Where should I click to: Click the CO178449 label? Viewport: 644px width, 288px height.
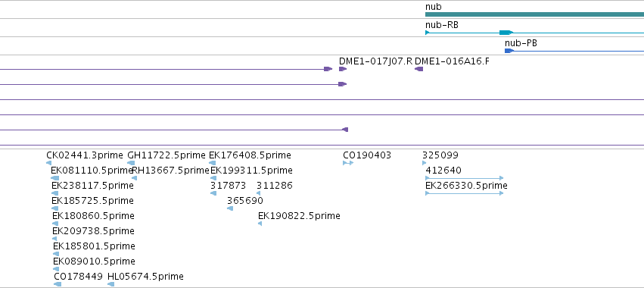(x=78, y=277)
